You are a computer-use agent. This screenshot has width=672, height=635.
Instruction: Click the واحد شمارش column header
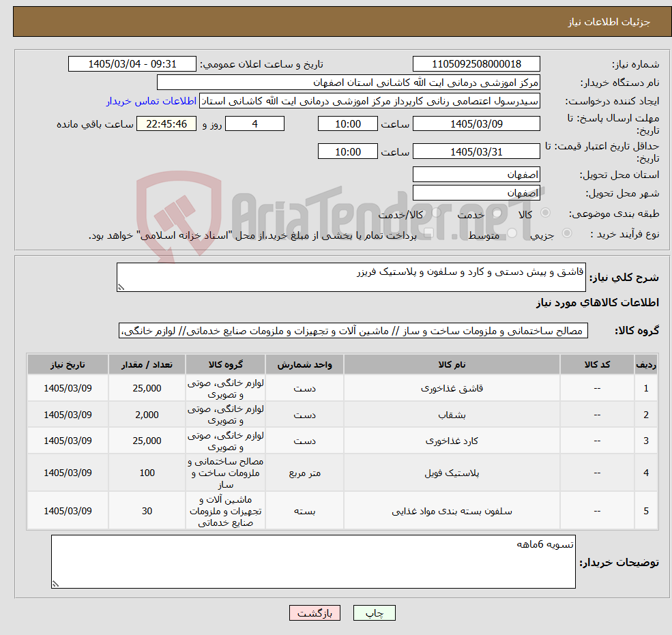click(x=304, y=365)
